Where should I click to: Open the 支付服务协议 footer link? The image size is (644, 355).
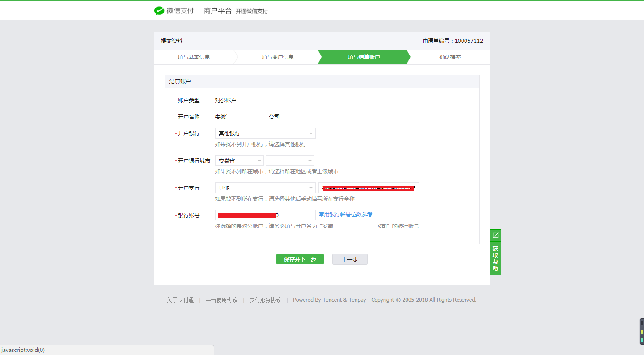click(x=265, y=300)
